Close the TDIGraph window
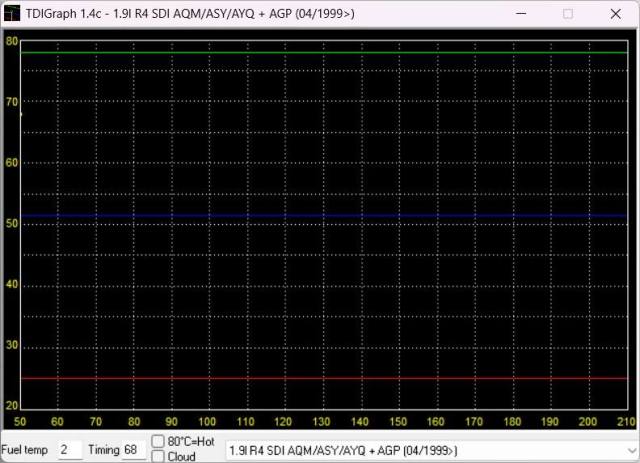640x463 pixels. click(614, 14)
